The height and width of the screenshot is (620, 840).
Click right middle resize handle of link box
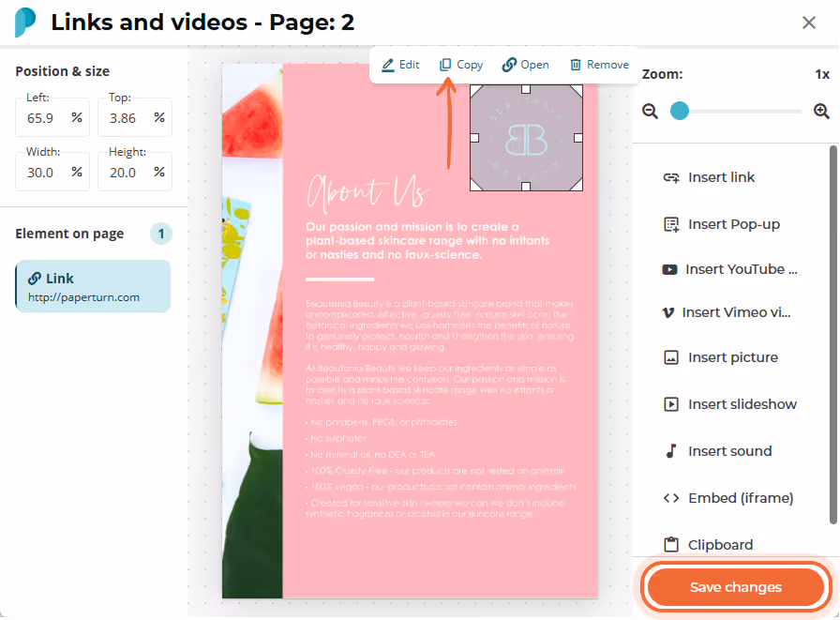tap(578, 138)
